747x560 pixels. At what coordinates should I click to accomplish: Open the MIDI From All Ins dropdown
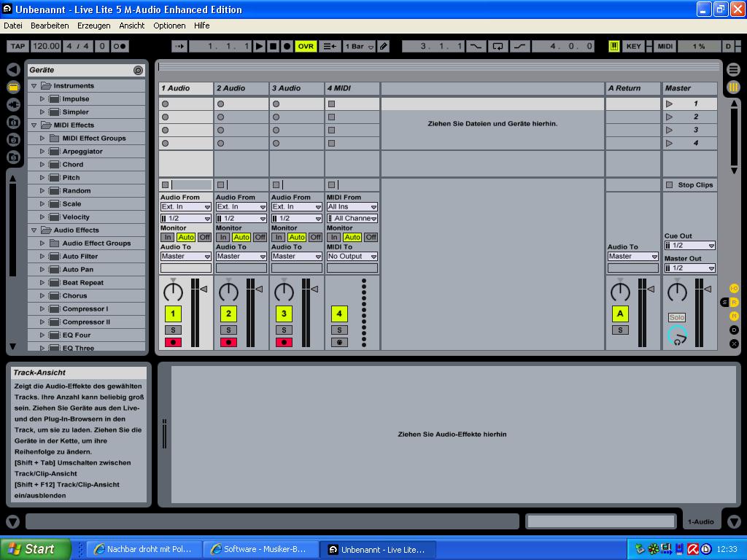[x=352, y=206]
